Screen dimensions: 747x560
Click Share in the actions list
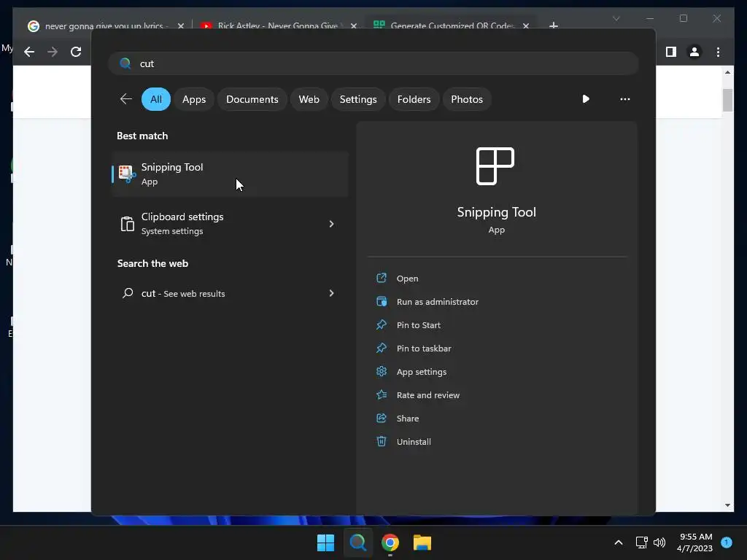[x=407, y=419]
